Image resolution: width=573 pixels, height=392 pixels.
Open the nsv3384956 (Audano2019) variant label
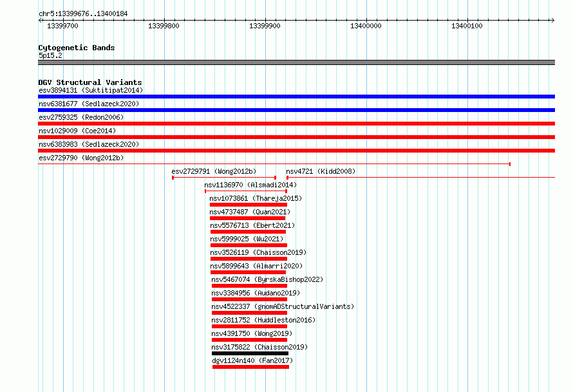pyautogui.click(x=256, y=293)
